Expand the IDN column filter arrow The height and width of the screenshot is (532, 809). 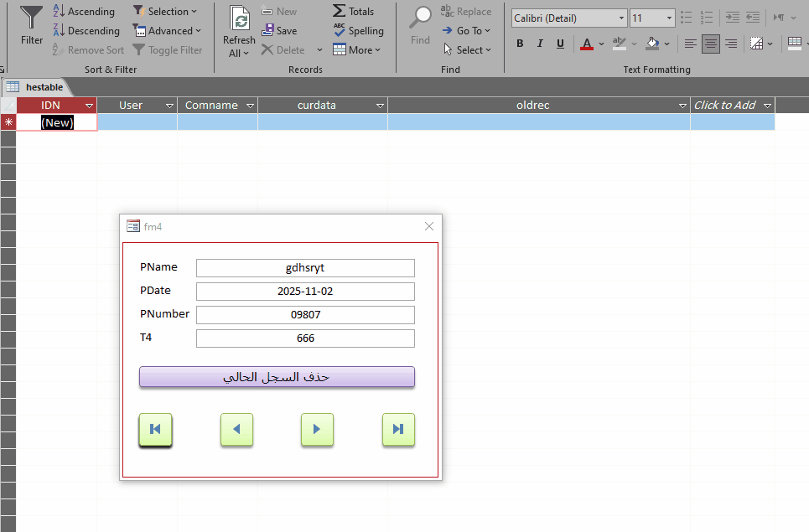pyautogui.click(x=89, y=106)
